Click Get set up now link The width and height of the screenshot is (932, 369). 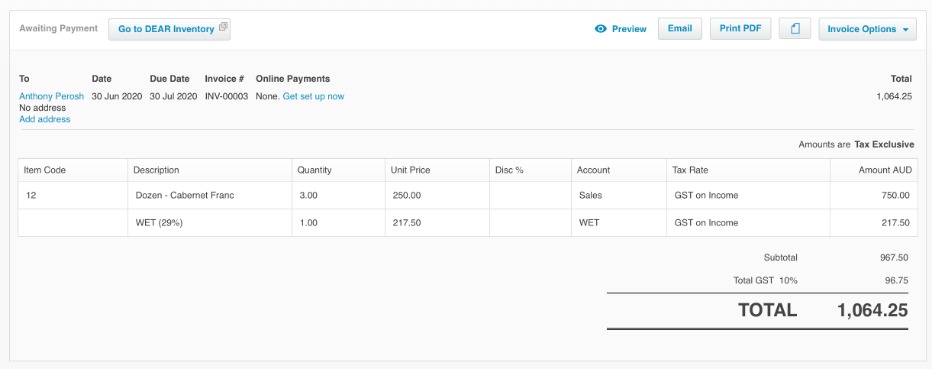313,96
